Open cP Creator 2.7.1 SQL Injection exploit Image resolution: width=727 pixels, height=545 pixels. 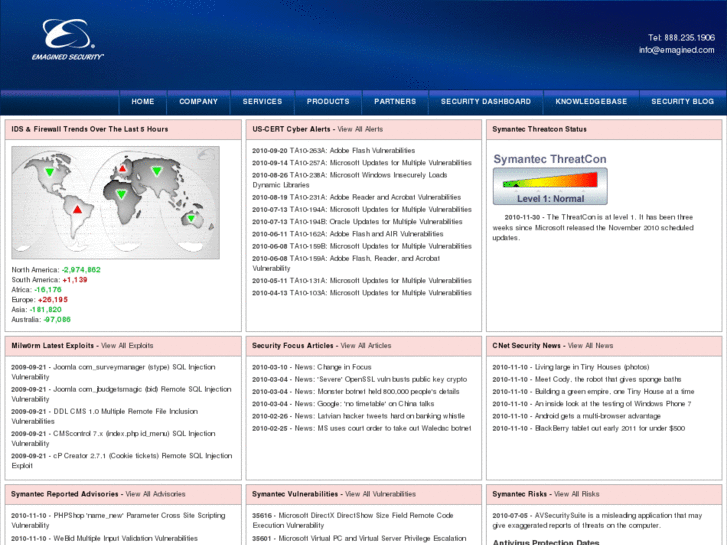121,461
